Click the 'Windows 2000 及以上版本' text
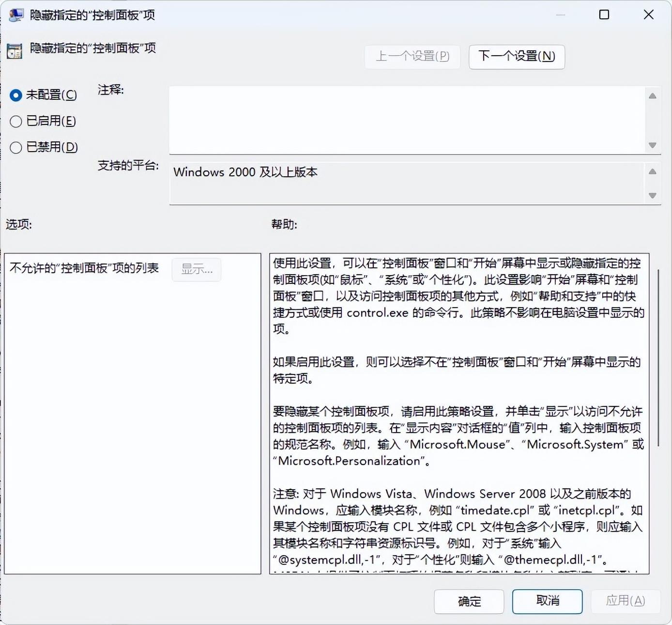 tap(245, 172)
